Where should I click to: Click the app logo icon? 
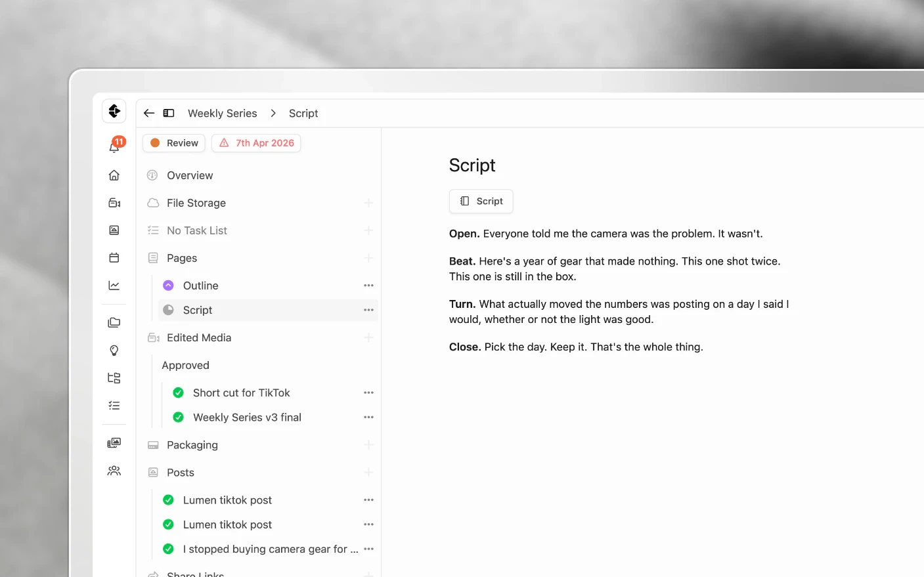click(114, 111)
